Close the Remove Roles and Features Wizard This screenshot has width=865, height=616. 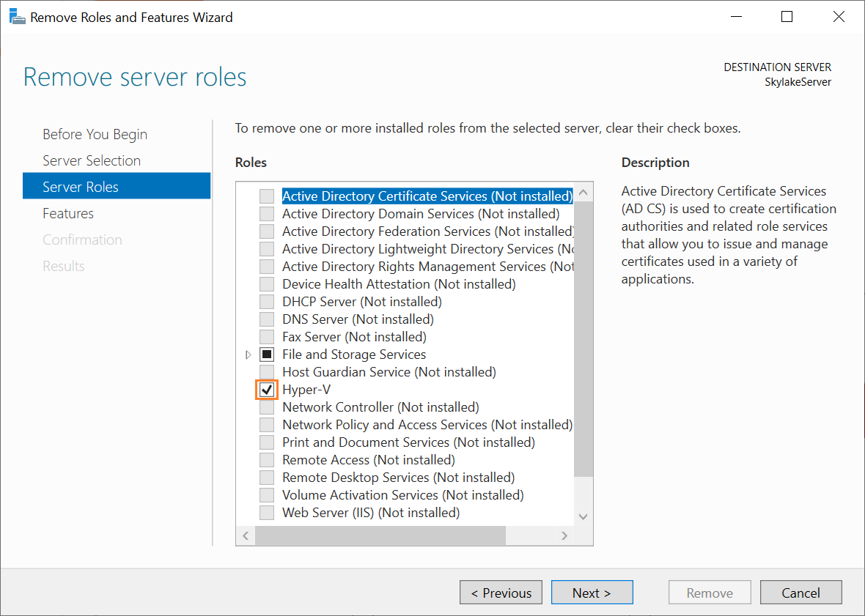pos(839,17)
